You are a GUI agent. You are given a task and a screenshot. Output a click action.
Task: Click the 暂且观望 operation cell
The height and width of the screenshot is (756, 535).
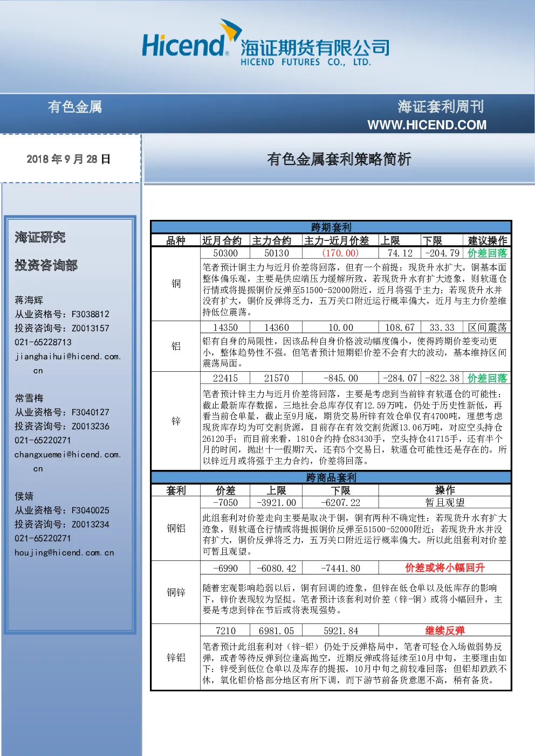[x=445, y=503]
